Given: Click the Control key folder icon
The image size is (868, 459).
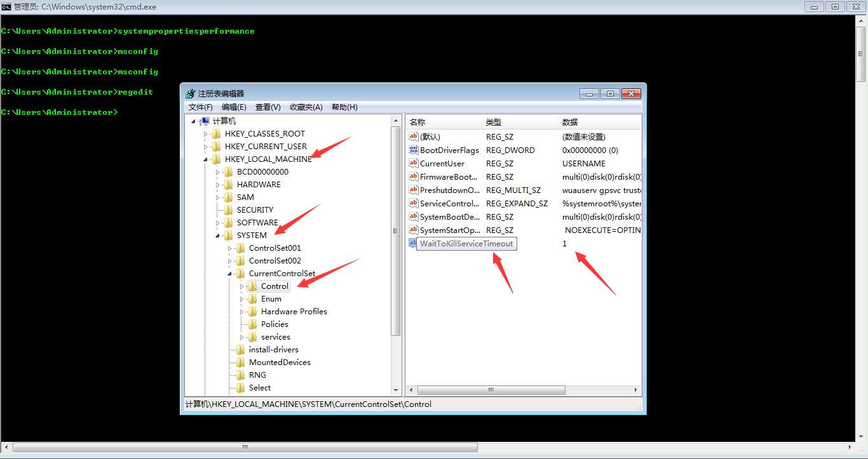Looking at the screenshot, I should (x=253, y=286).
